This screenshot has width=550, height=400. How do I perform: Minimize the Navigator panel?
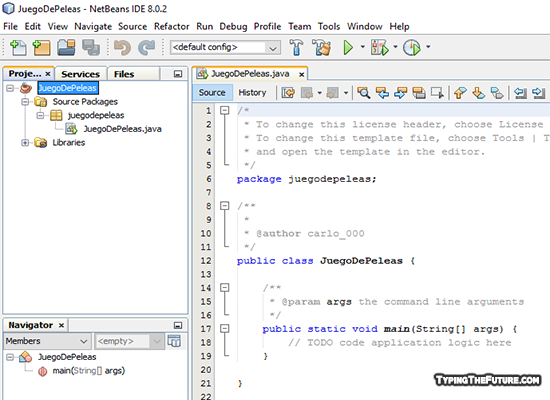(x=178, y=325)
